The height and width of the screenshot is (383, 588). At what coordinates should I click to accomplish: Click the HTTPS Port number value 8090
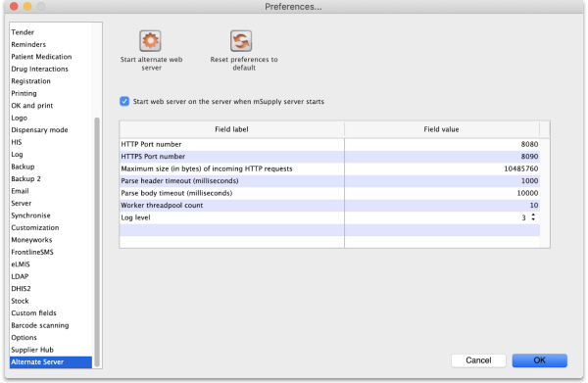pos(529,157)
